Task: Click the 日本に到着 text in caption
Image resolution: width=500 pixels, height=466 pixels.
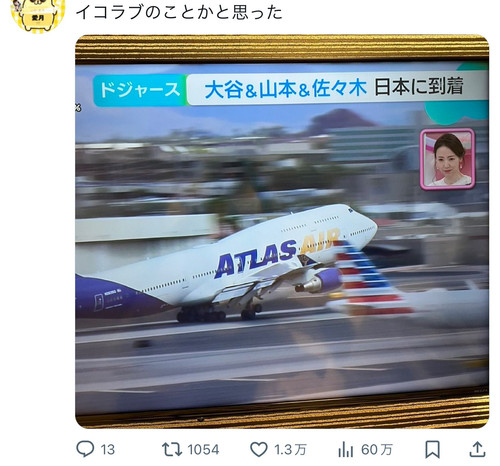Action: point(419,87)
